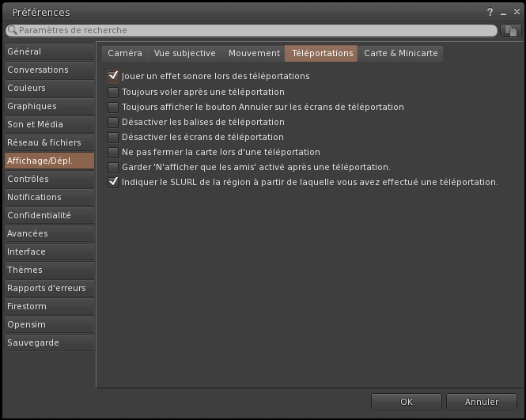Viewport: 526px width, 420px height.
Task: Enable 'Toujours voler après une téléportation'
Action: click(113, 92)
